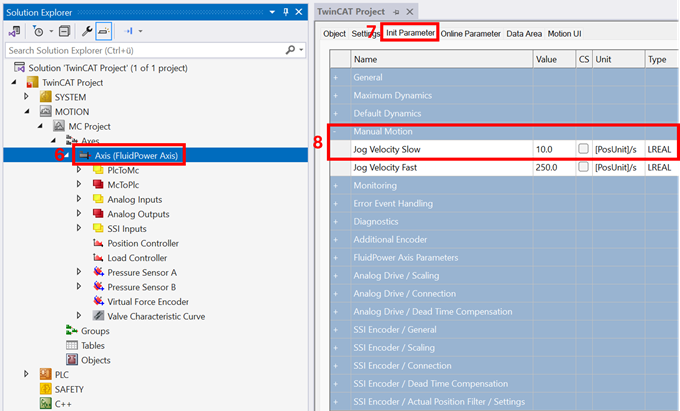
Task: Click the Load Controller icon
Action: click(x=98, y=258)
